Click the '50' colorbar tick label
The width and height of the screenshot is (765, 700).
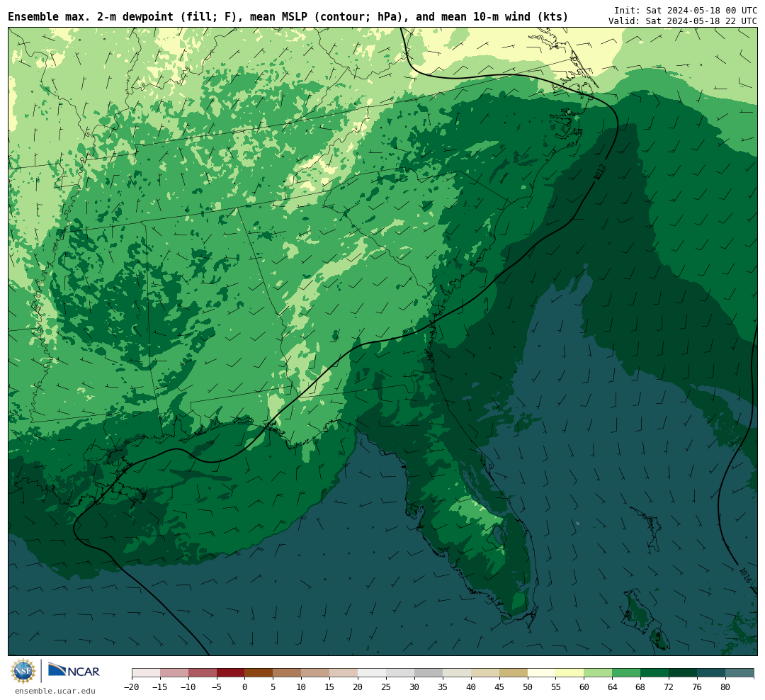(528, 687)
